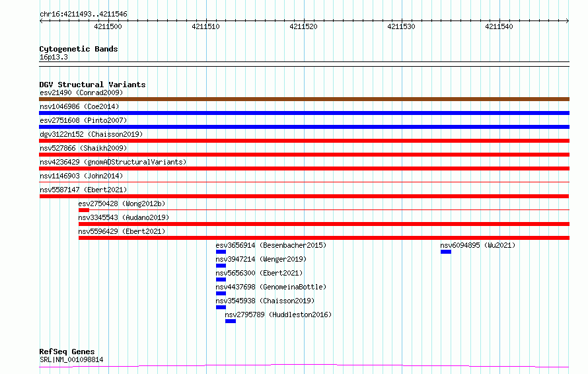The height and width of the screenshot is (374, 588).
Task: Click the blue esv2751608 variant bar
Action: coord(304,127)
